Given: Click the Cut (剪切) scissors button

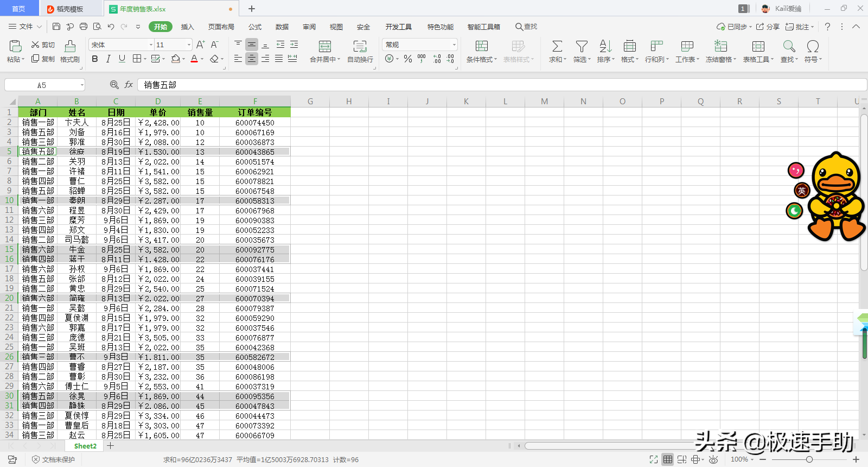Looking at the screenshot, I should point(43,45).
